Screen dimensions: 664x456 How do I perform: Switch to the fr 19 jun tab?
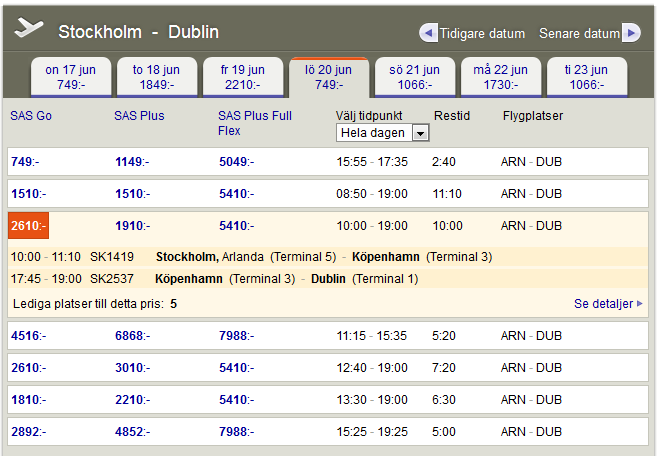(243, 77)
